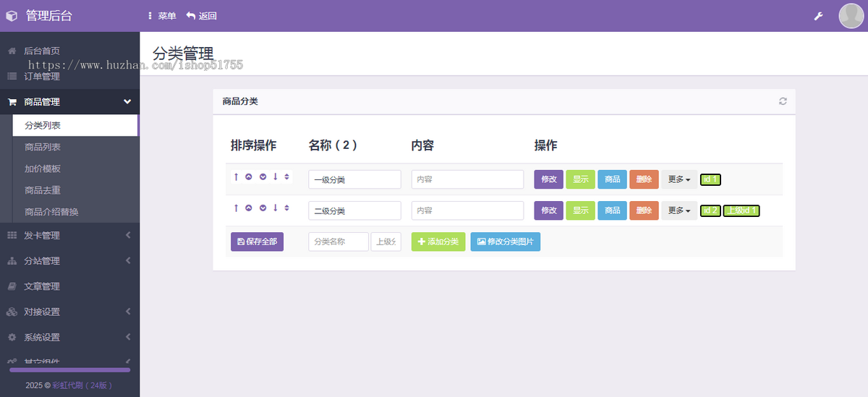Click the cube logo beside 管理后台
The width and height of the screenshot is (868, 397).
point(11,15)
